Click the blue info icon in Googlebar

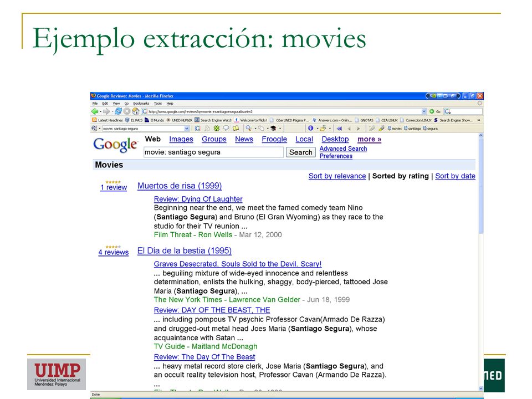pos(310,128)
